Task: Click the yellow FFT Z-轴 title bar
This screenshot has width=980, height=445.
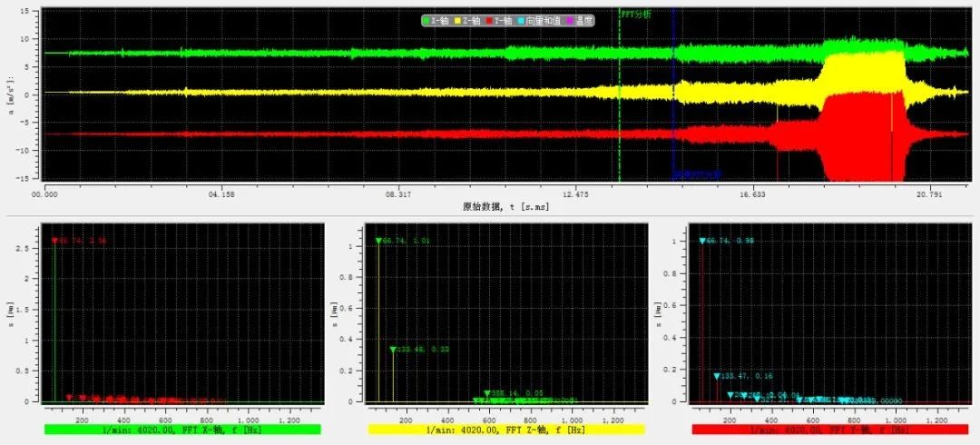Action: pyautogui.click(x=505, y=429)
